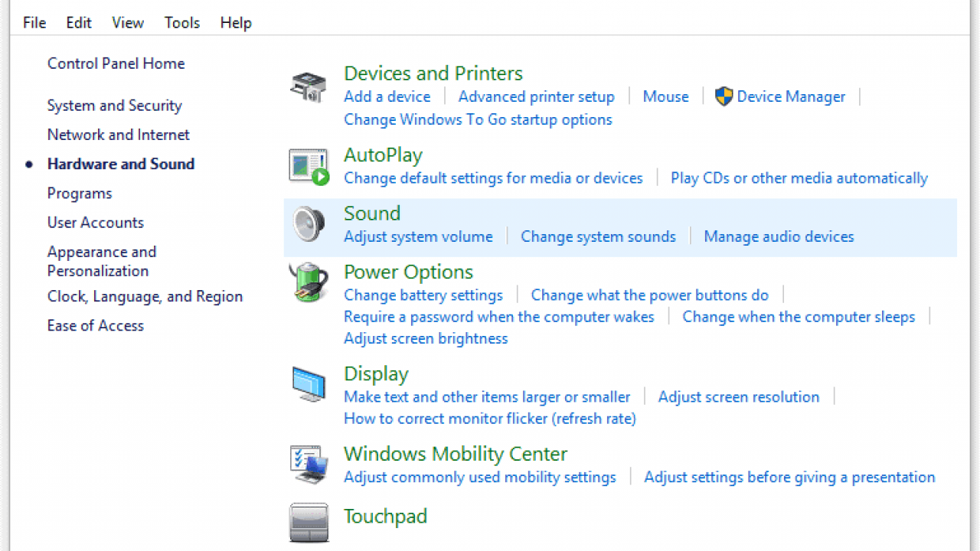Open Network and Internet category
The height and width of the screenshot is (551, 980).
click(x=118, y=135)
